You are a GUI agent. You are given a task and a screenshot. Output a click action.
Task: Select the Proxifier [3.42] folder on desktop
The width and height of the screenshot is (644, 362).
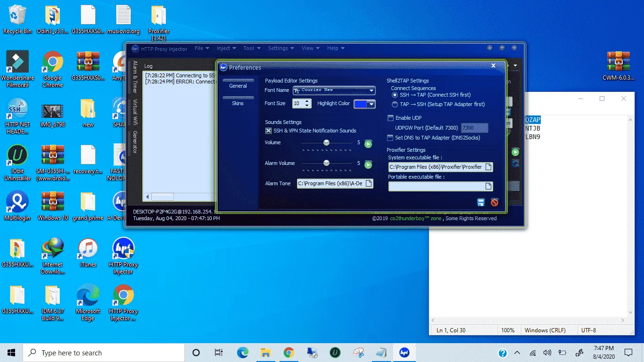pos(158,23)
